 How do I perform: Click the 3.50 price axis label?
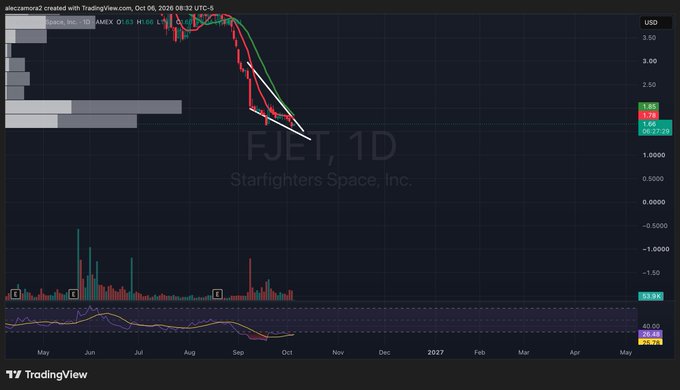click(x=649, y=38)
